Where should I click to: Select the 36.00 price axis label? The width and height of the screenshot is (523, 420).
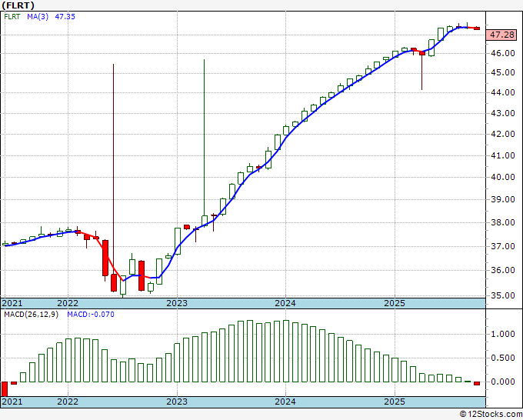coord(503,270)
